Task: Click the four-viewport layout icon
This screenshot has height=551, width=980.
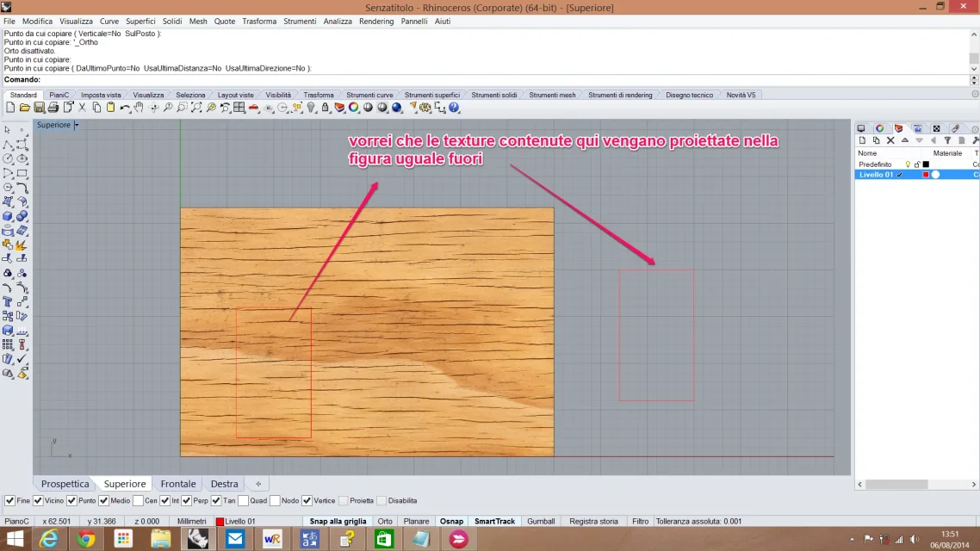Action: click(x=239, y=108)
